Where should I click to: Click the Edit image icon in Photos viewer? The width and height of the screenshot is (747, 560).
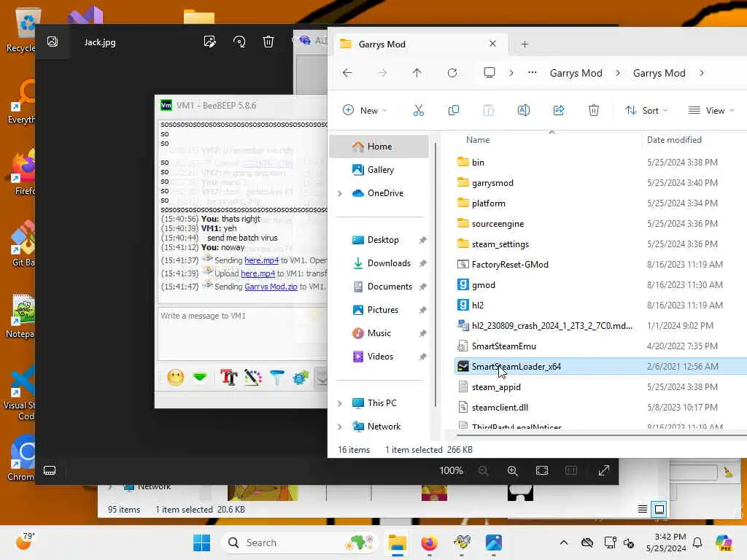[x=209, y=42]
